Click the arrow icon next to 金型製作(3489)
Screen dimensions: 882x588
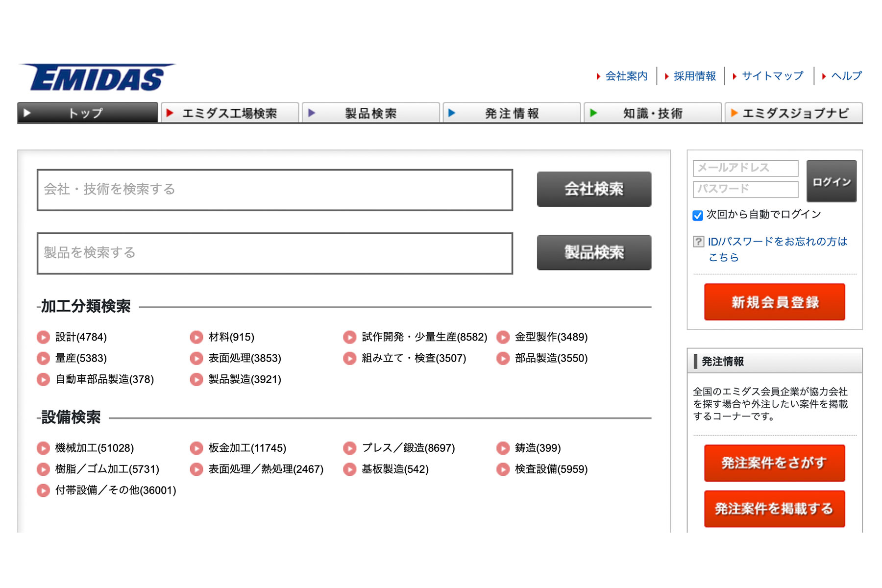(503, 337)
